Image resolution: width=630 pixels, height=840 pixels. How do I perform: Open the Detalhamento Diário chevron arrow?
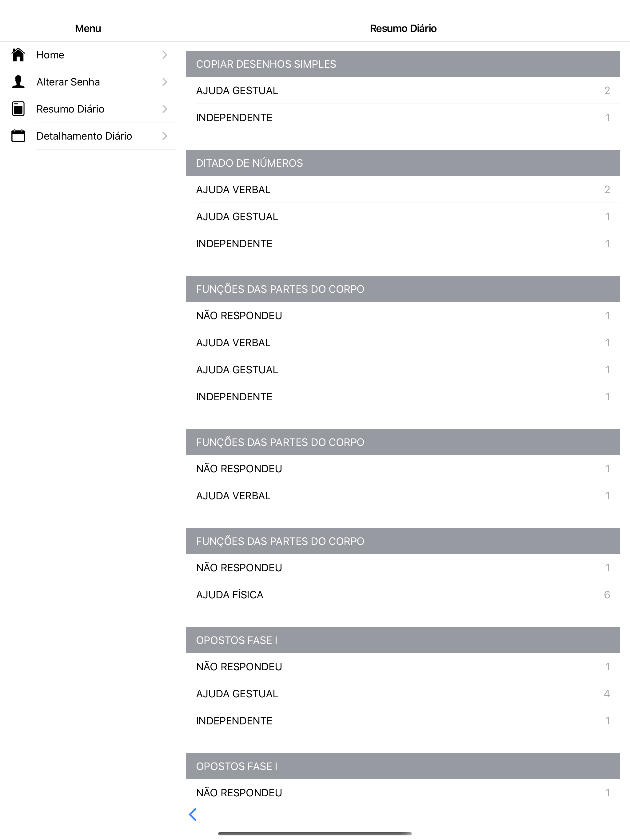[x=165, y=136]
